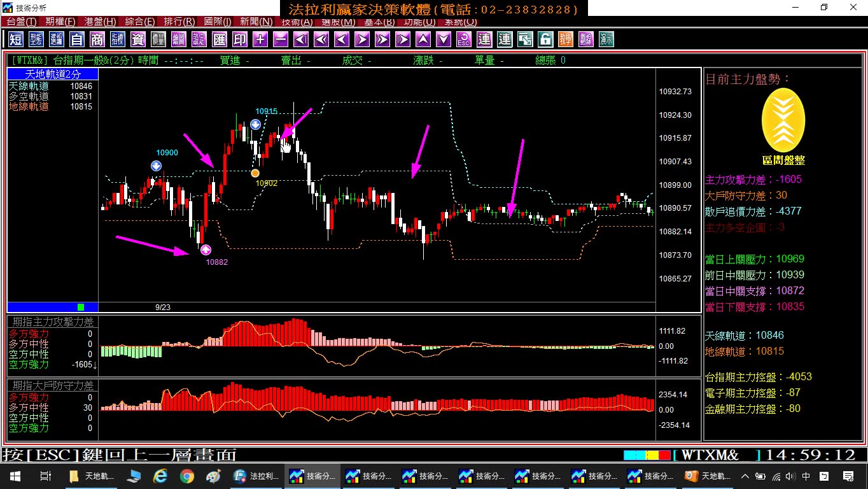This screenshot has width=868, height=489.
Task: Click the single left arrow toolbar icon
Action: [x=342, y=39]
